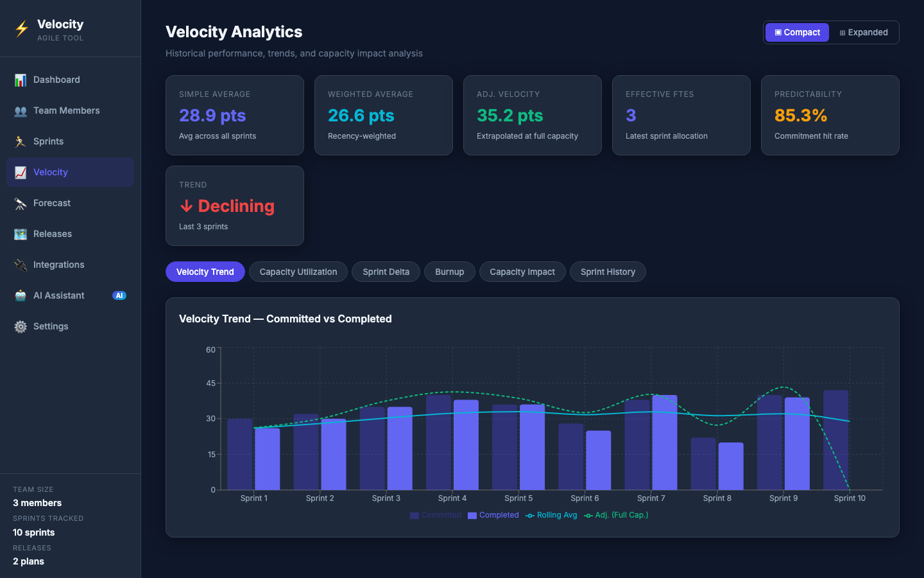Click the Sprint 4 committed bar

(x=439, y=442)
